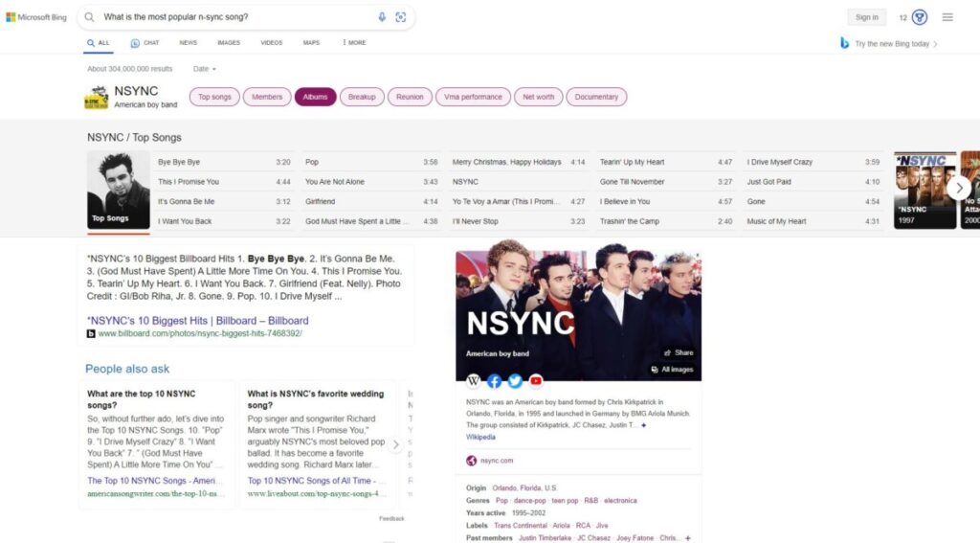The width and height of the screenshot is (980, 543).
Task: Select the Breakup filter chip
Action: (x=362, y=97)
